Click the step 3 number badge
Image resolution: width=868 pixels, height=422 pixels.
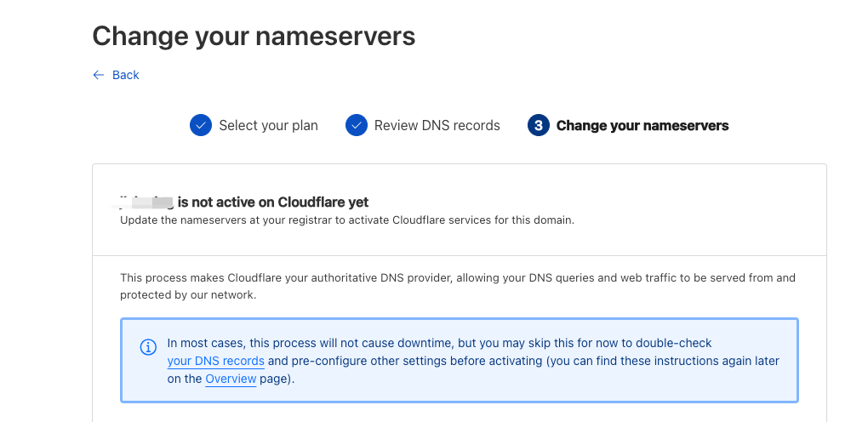coord(539,125)
